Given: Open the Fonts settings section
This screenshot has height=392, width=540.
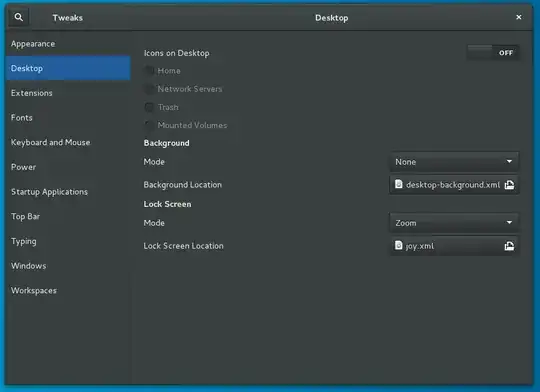Looking at the screenshot, I should pos(68,118).
